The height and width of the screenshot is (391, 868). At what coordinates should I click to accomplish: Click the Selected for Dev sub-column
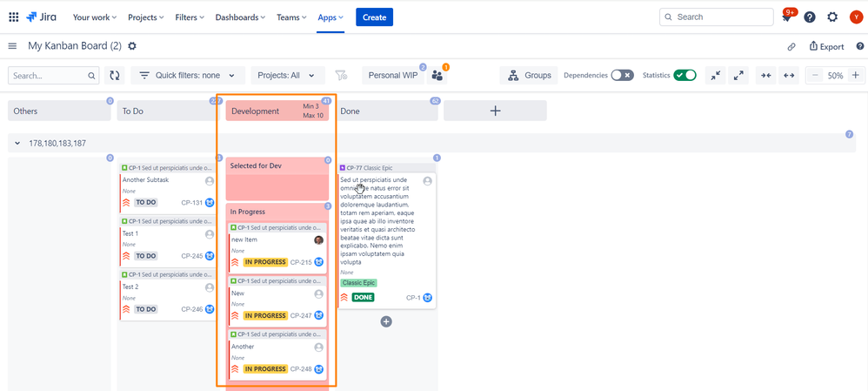(277, 179)
